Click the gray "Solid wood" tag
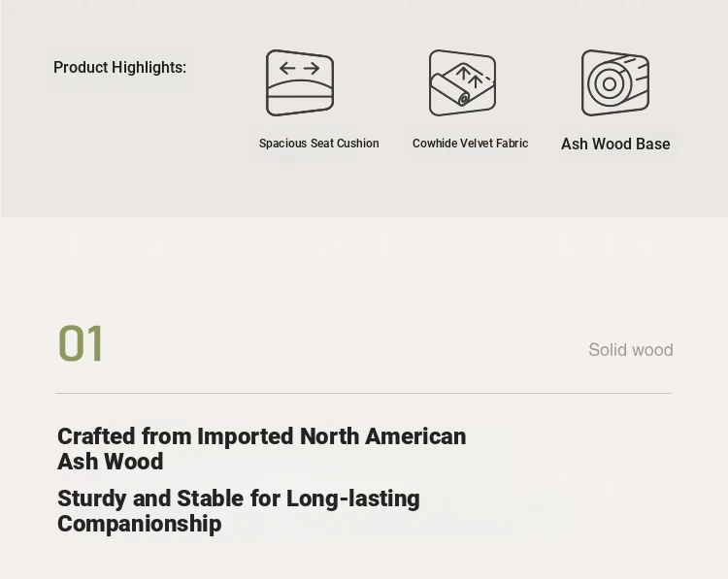728x579 pixels. (631, 350)
